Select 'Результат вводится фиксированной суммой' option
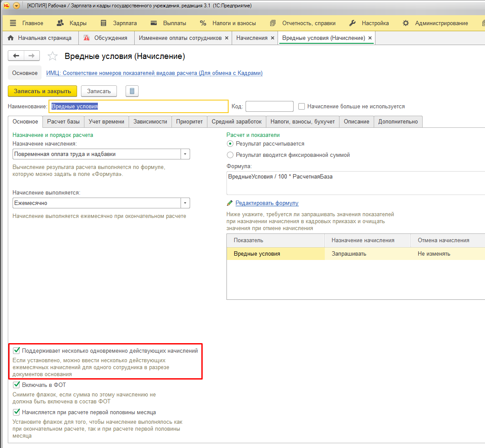The image size is (485, 448). point(230,155)
